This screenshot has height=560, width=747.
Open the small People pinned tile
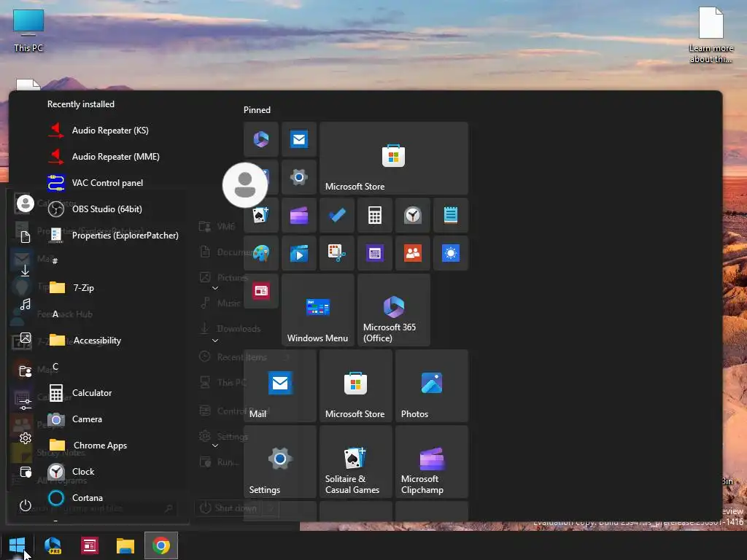413,253
